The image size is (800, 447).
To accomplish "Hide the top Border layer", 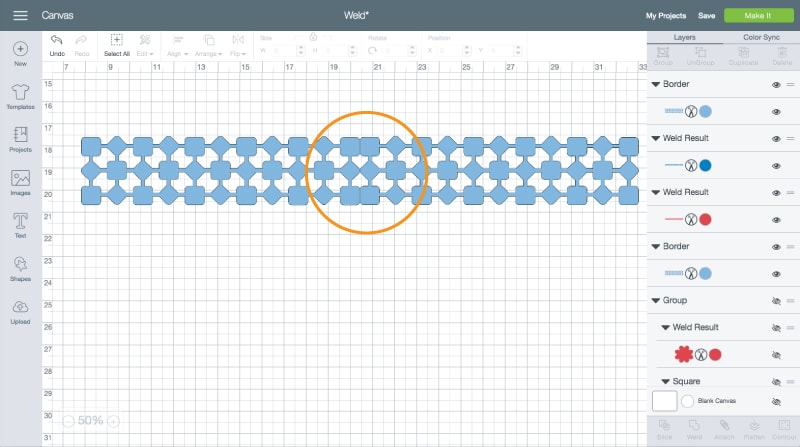I will [776, 85].
